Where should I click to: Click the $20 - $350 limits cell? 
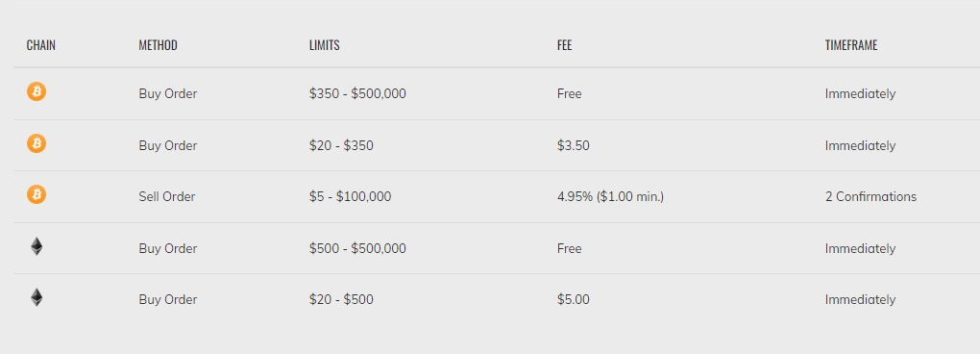(341, 145)
